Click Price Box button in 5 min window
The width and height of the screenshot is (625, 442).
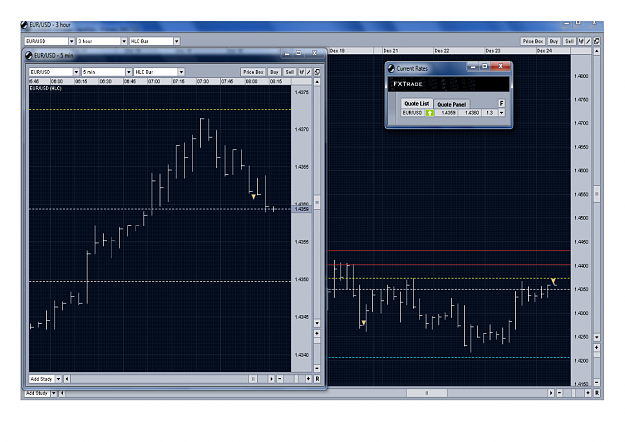pos(253,72)
